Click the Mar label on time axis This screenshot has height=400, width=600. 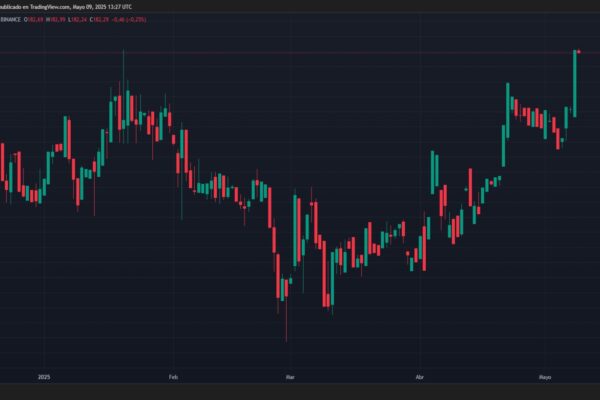pyautogui.click(x=290, y=377)
